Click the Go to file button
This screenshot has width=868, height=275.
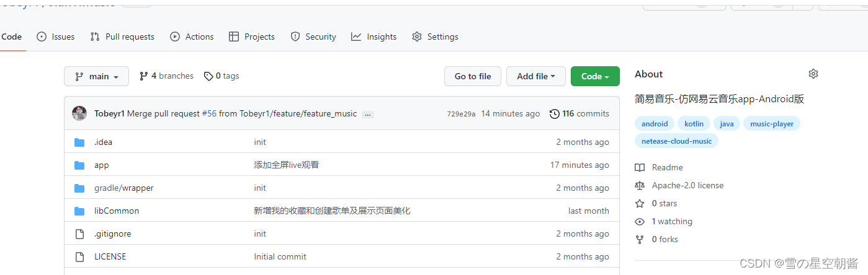click(472, 76)
